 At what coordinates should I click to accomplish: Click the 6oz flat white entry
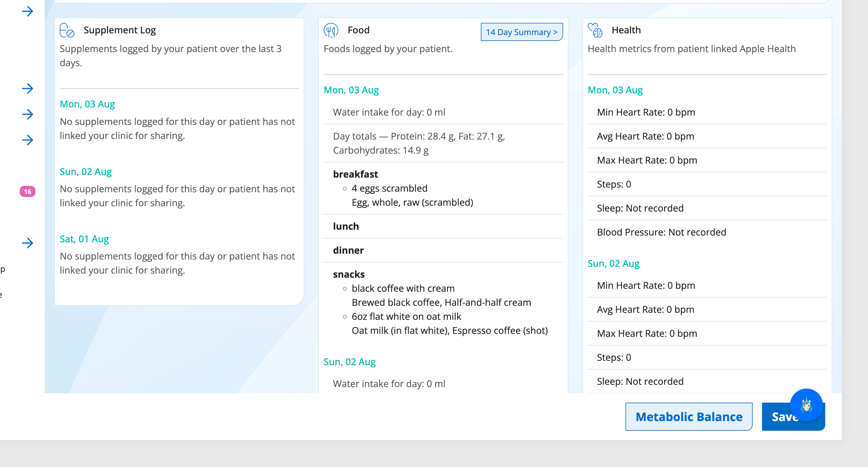click(x=406, y=316)
